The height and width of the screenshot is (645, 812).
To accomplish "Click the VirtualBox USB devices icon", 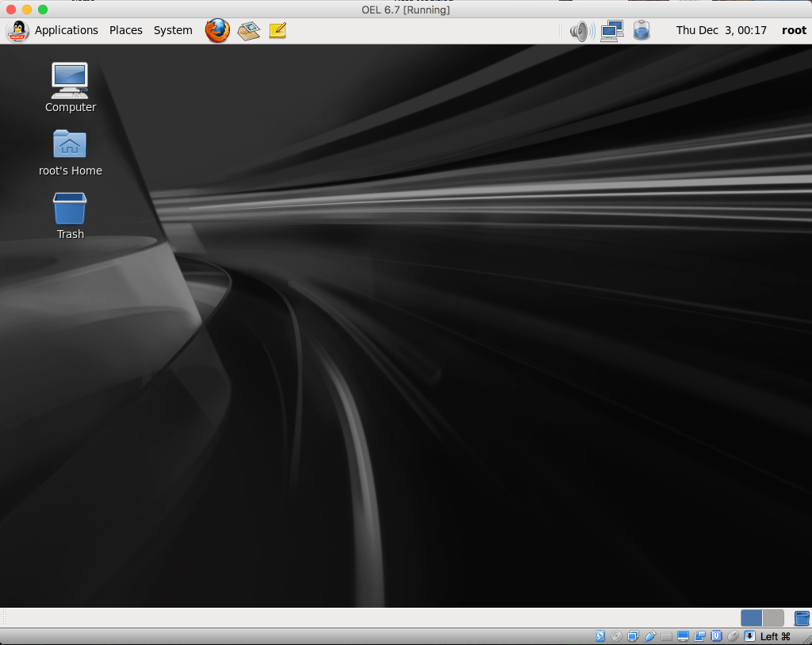I will [x=650, y=636].
